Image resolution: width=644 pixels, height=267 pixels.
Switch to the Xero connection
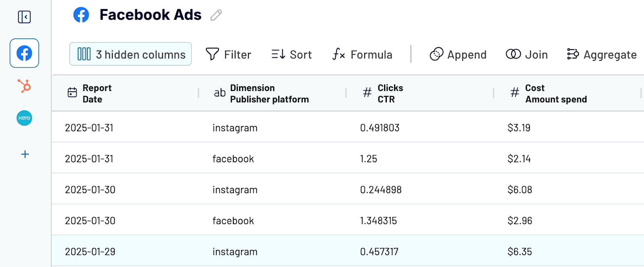24,118
